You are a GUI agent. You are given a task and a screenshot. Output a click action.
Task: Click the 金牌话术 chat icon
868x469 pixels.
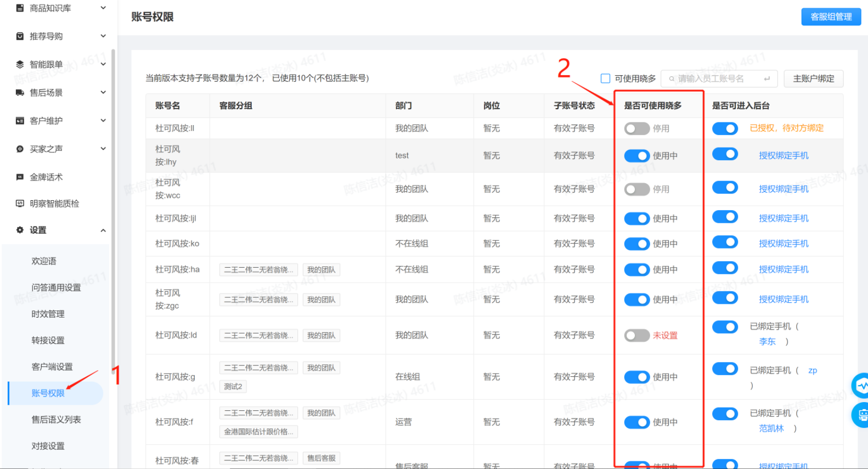click(20, 177)
